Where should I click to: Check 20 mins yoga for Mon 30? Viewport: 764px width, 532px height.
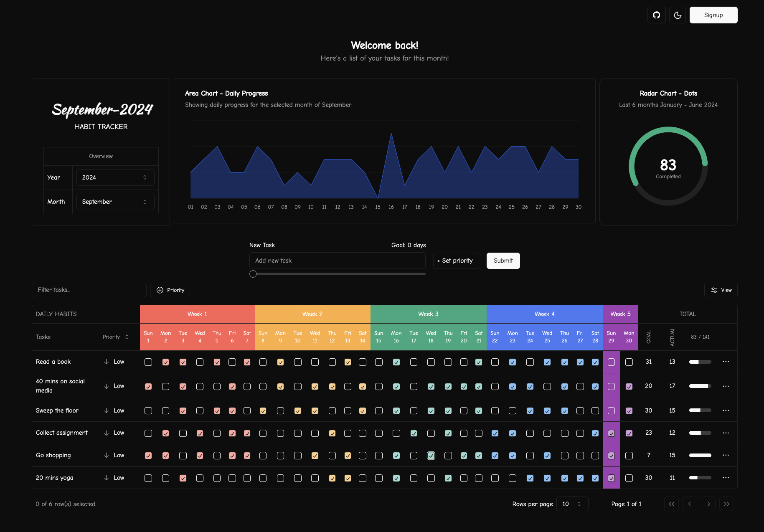629,478
